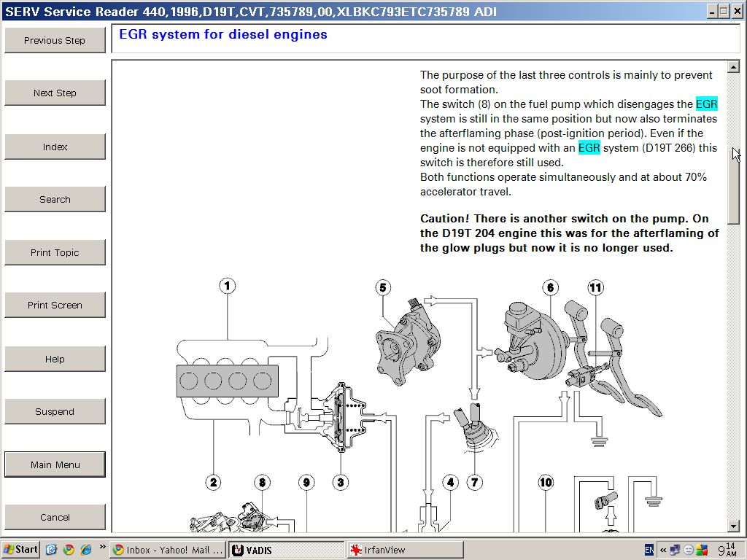Click the scroll up arrow
The image size is (747, 560).
[x=734, y=67]
